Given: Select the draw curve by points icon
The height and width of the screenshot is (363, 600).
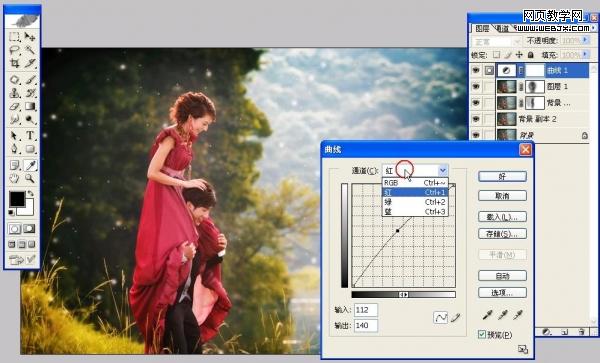Looking at the screenshot, I should [440, 317].
